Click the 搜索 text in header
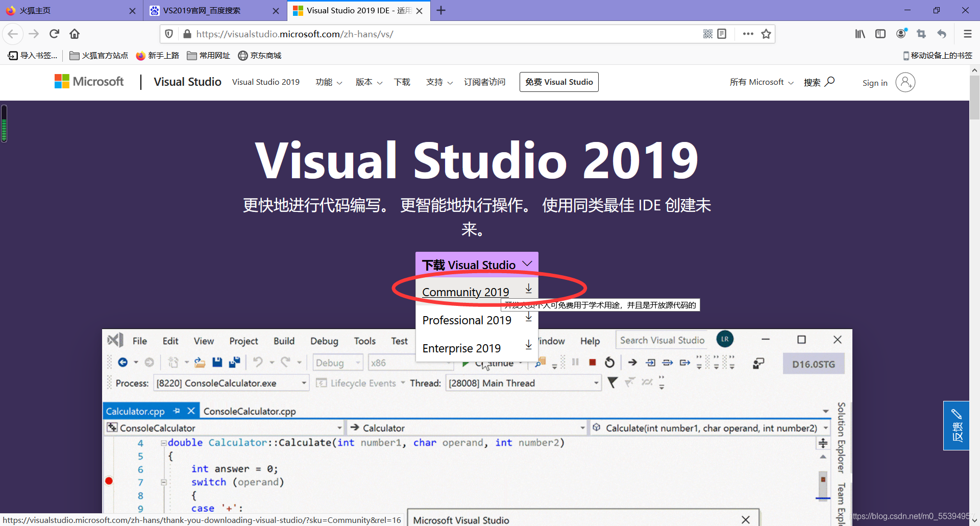Viewport: 980px width, 526px height. (812, 82)
